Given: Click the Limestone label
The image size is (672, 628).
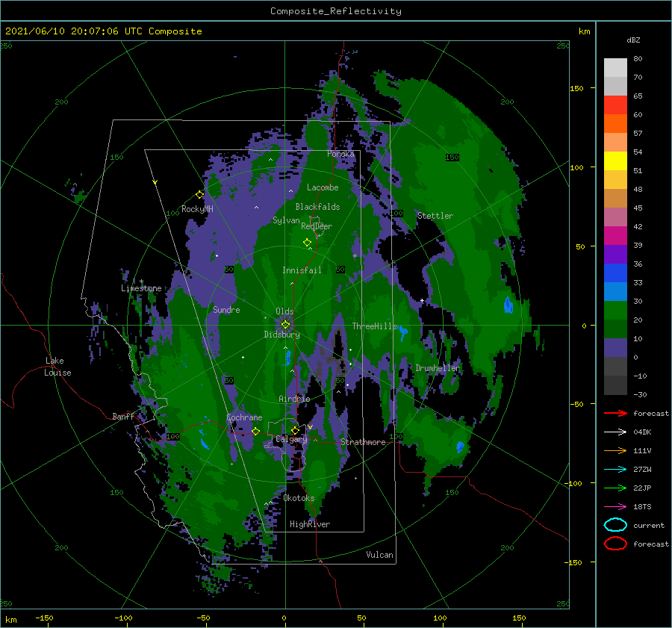Looking at the screenshot, I should pos(141,288).
